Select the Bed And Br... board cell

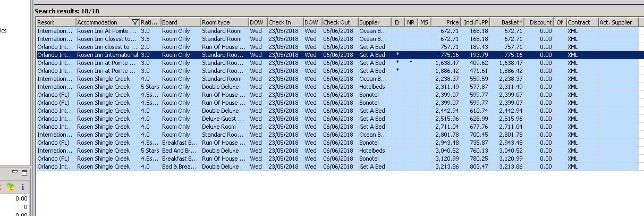180,151
